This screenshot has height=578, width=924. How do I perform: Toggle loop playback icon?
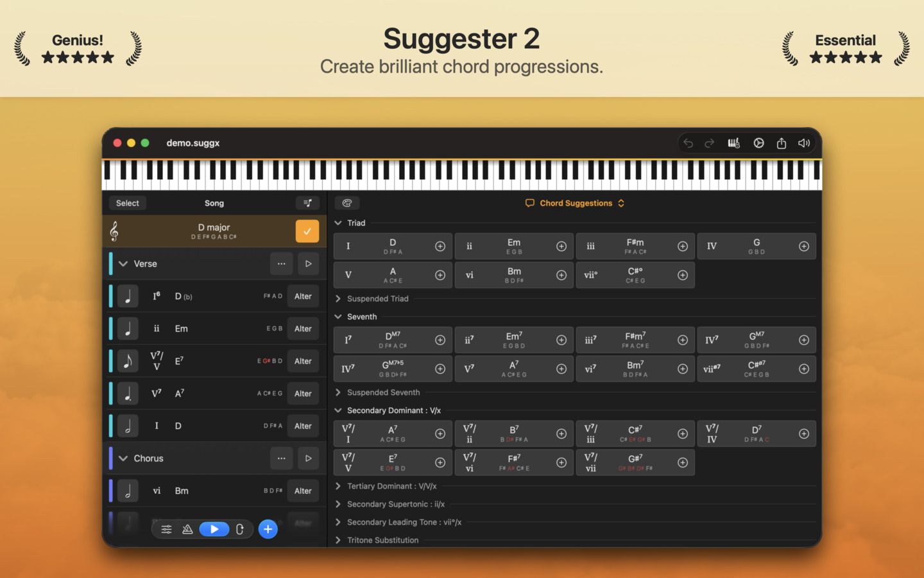(x=240, y=529)
